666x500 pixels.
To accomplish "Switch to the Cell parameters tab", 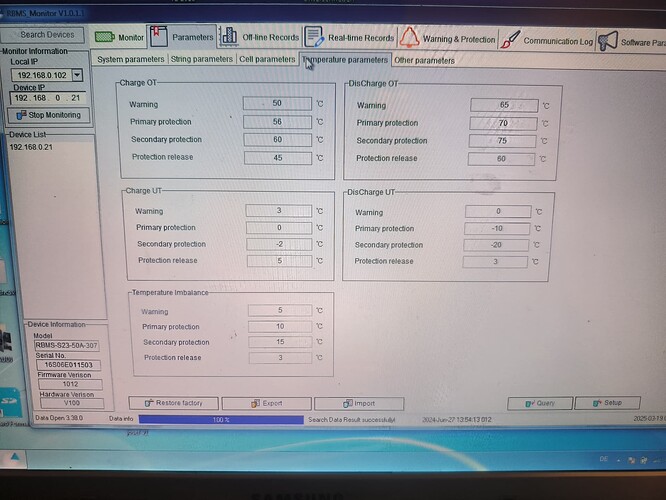I will coord(267,59).
